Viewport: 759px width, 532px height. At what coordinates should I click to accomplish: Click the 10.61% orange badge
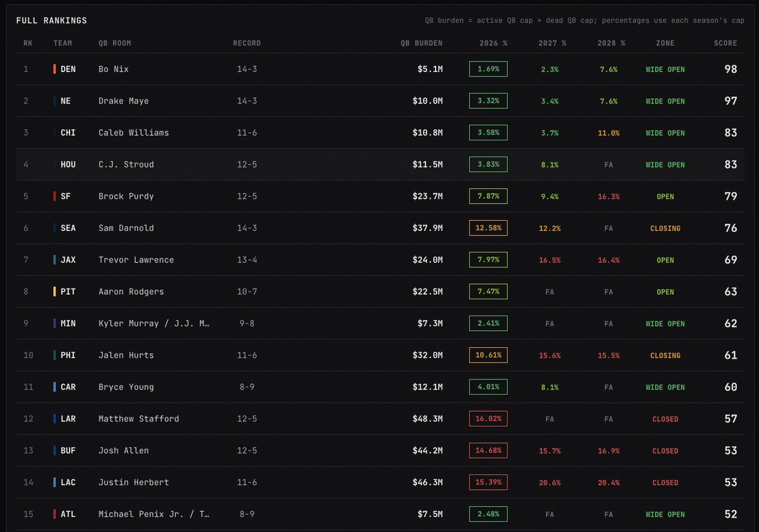click(488, 355)
